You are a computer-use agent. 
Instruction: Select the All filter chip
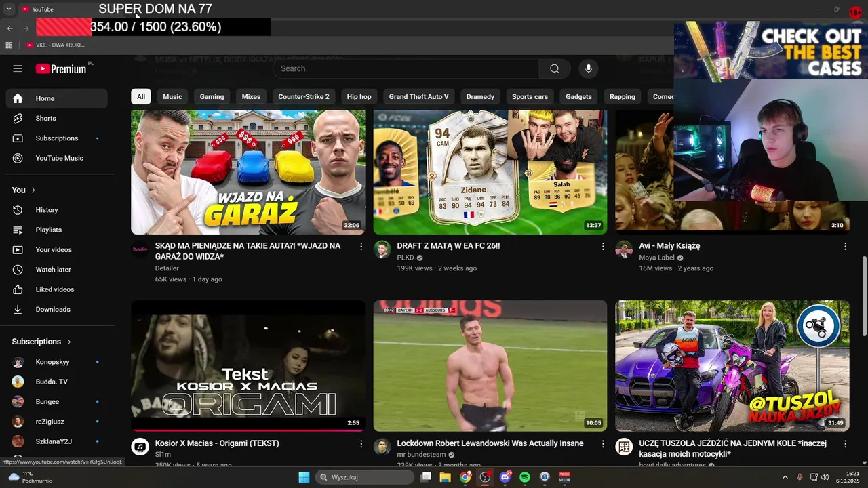141,96
